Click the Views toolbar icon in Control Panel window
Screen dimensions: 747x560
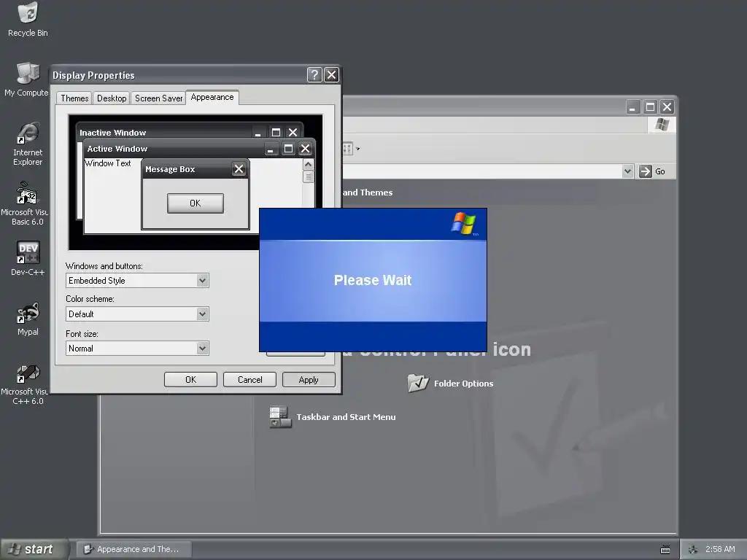(x=347, y=149)
